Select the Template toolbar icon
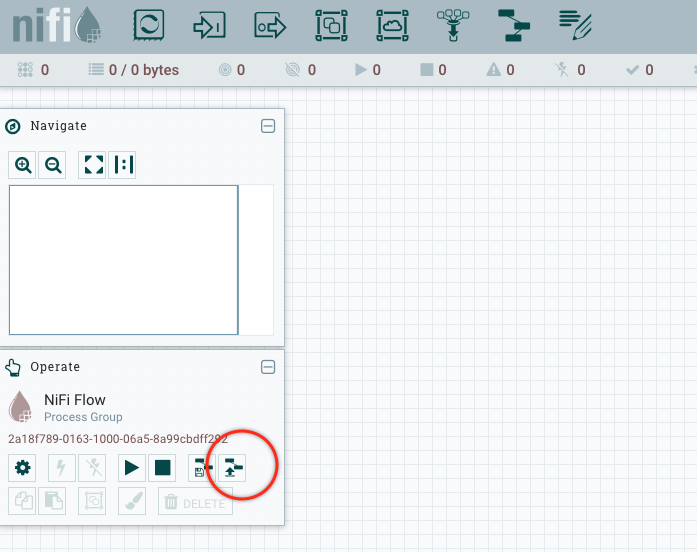 tap(514, 25)
